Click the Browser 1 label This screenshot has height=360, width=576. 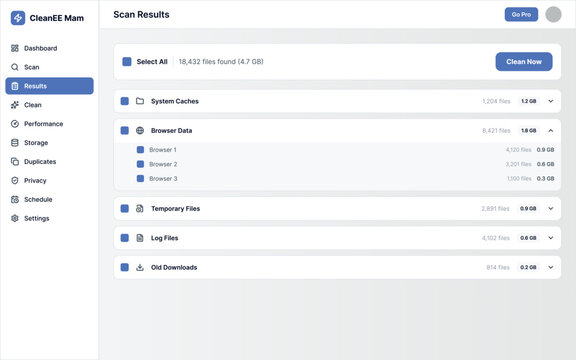tap(163, 150)
